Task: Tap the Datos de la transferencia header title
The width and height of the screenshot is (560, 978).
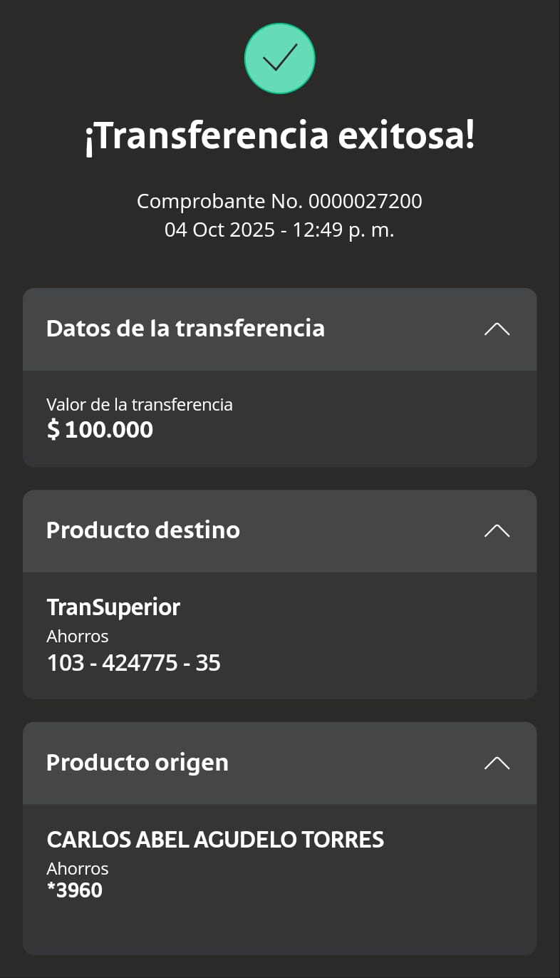Action: tap(185, 329)
